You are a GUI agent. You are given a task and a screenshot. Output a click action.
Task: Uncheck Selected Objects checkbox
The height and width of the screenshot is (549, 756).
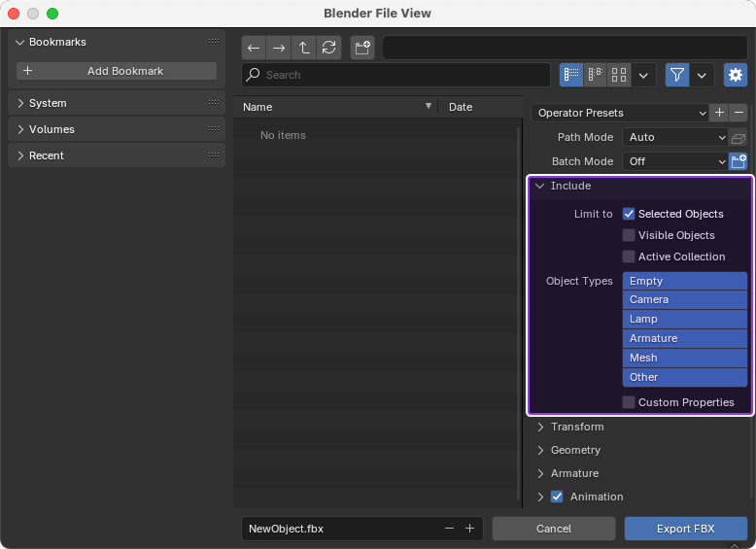[629, 214]
